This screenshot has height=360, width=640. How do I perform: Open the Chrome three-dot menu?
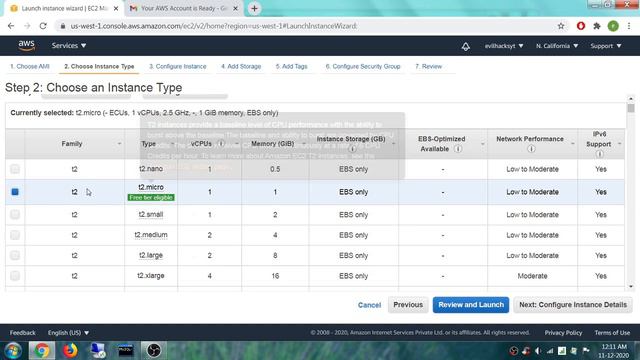point(629,26)
